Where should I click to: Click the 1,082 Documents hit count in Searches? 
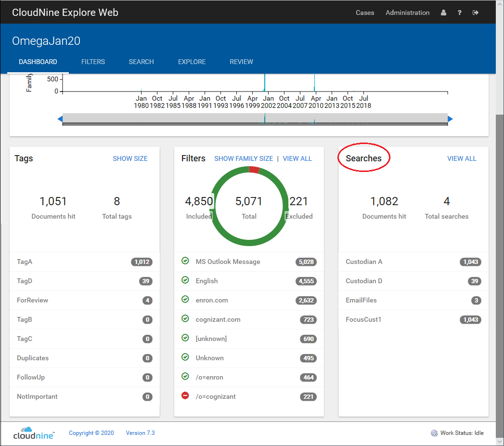pos(384,201)
